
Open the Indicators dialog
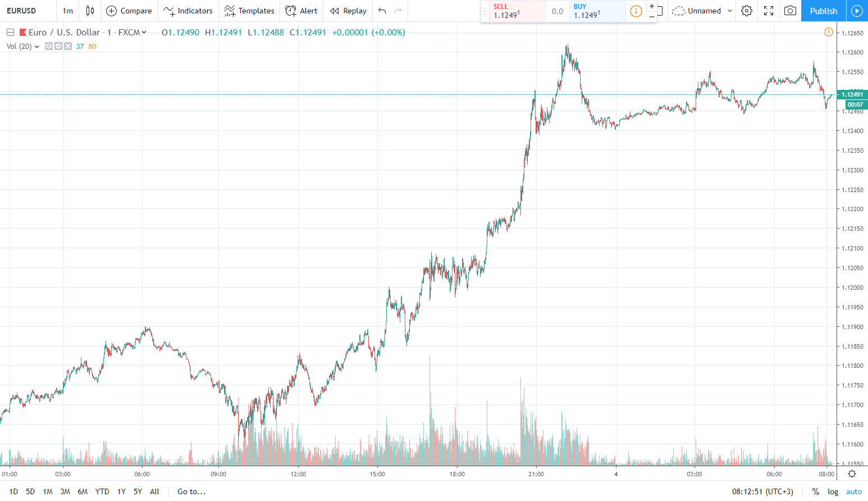pyautogui.click(x=188, y=11)
